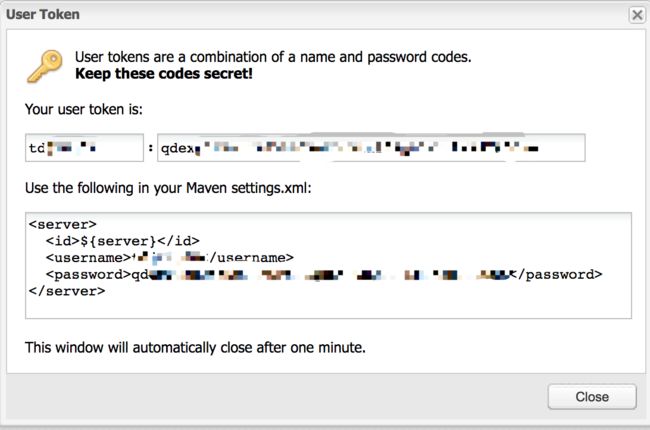Image resolution: width=650 pixels, height=430 pixels.
Task: Click the title bar area right of User Token
Action: 354,15
